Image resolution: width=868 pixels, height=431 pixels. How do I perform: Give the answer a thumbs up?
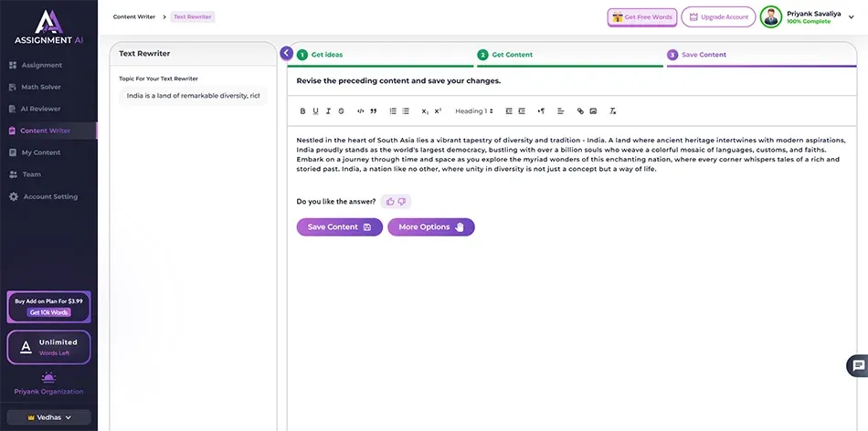(390, 202)
